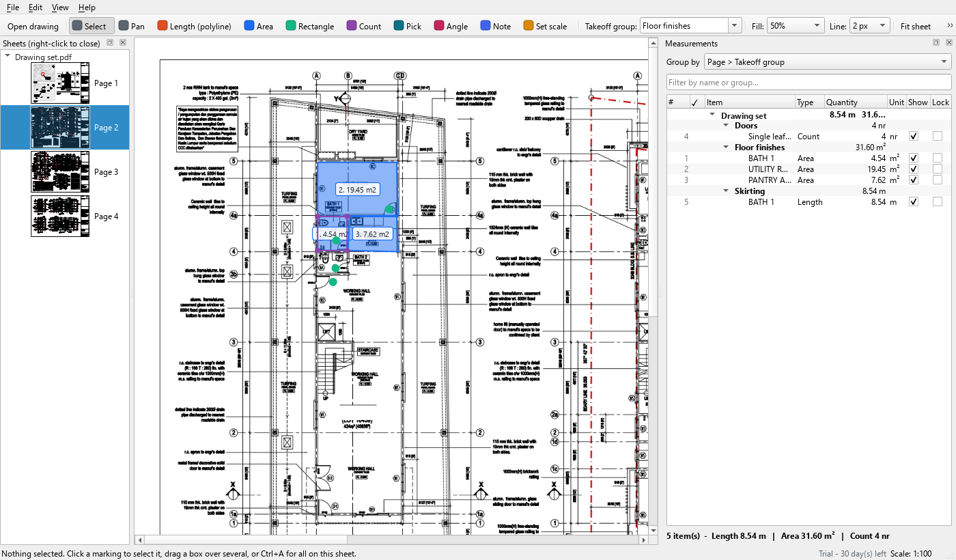Open the Group by dropdown

point(828,62)
